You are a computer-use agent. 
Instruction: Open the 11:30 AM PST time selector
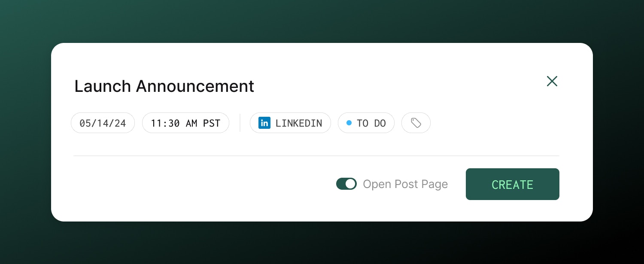coord(185,123)
